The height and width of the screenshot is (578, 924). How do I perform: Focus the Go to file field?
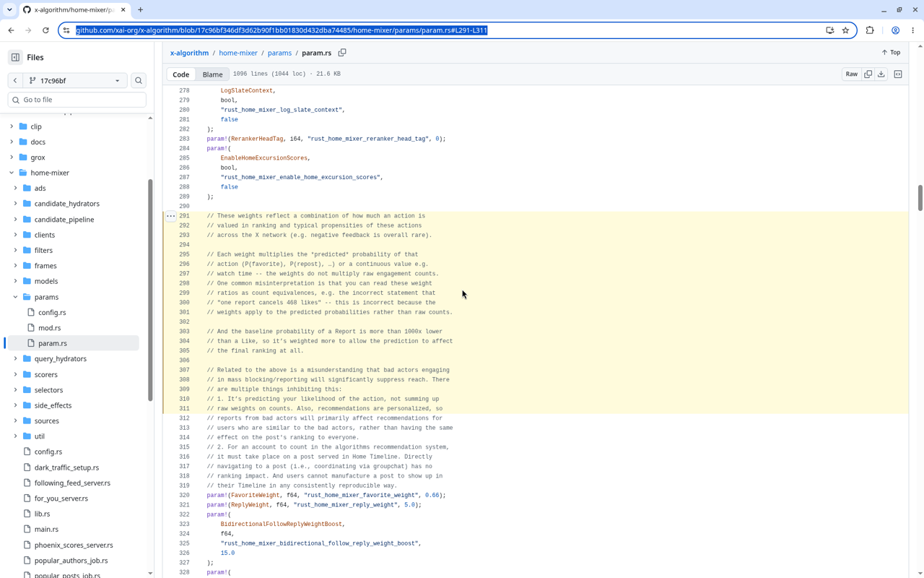coord(77,100)
